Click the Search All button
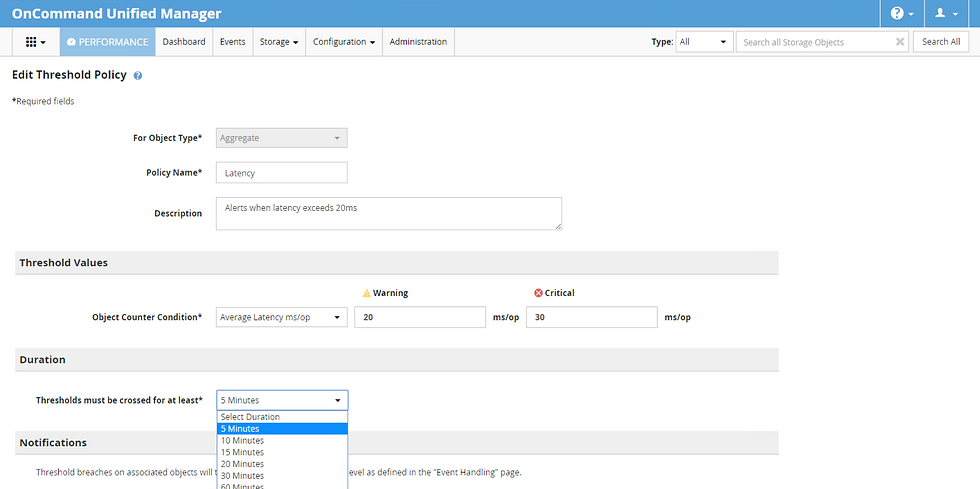980x489 pixels. pos(941,42)
